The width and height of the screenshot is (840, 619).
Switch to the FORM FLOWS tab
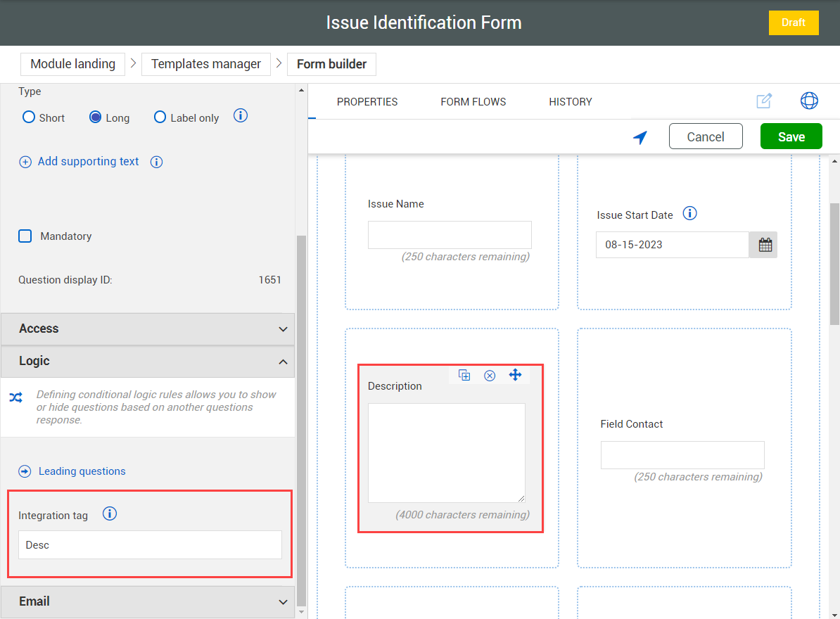click(473, 101)
